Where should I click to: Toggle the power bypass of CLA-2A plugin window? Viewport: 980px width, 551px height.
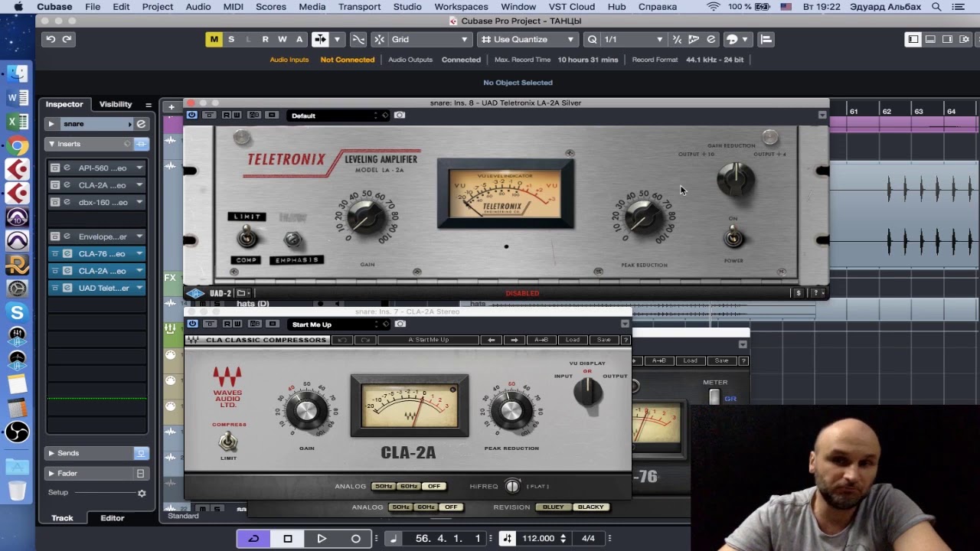point(192,324)
